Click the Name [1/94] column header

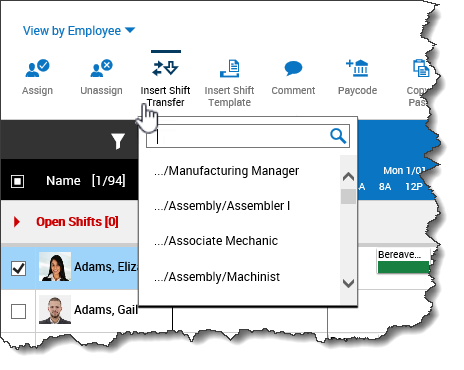click(x=86, y=181)
